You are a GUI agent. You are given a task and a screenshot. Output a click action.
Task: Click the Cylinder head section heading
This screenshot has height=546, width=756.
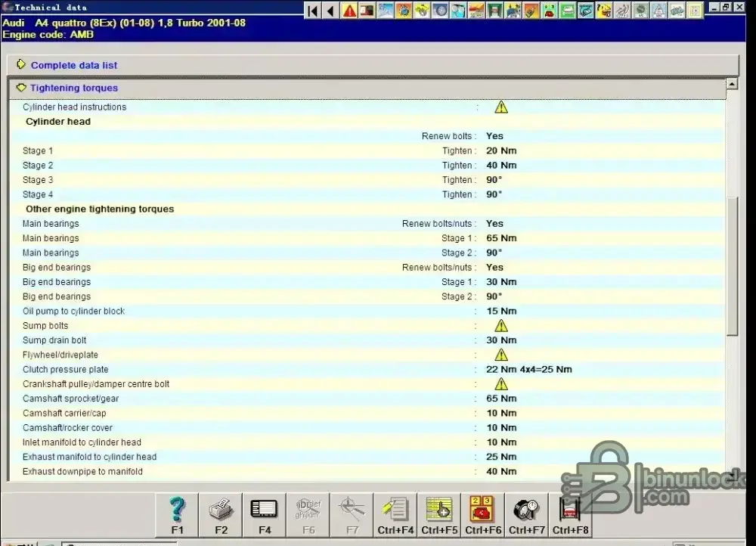click(x=58, y=122)
